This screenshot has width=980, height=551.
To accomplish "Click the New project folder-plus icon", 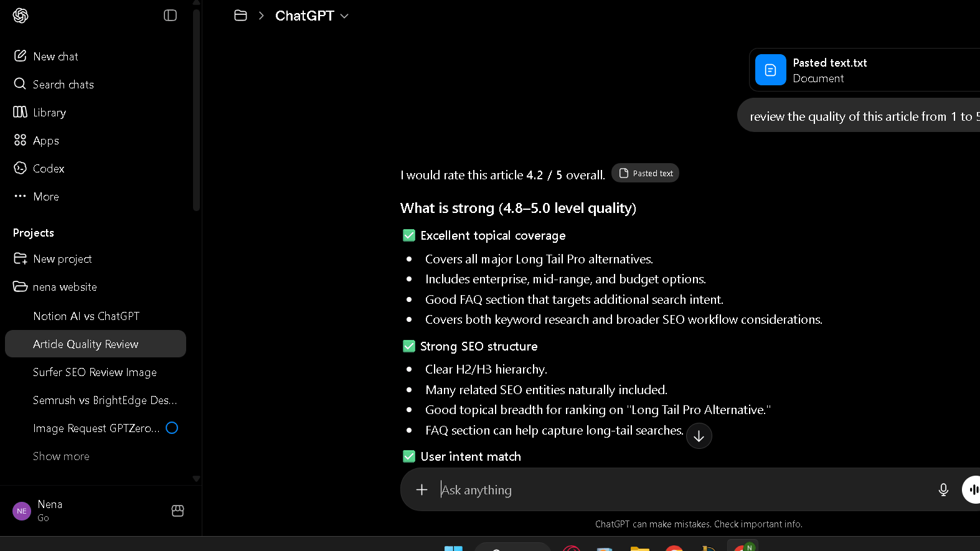I will click(x=20, y=258).
